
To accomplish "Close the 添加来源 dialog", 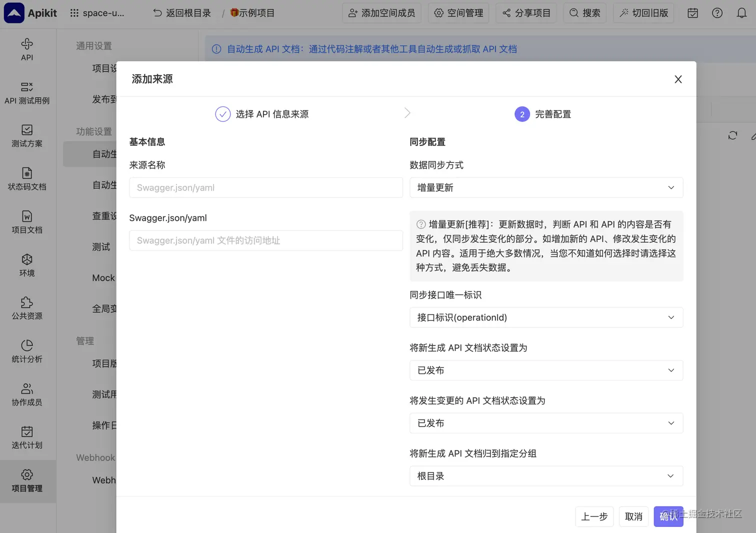I will [678, 79].
